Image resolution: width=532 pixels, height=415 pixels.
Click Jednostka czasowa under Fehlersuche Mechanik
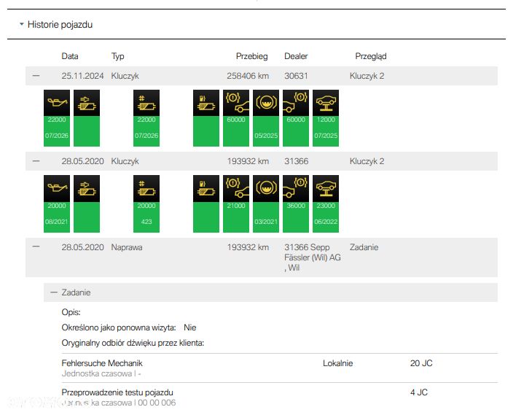pyautogui.click(x=101, y=373)
